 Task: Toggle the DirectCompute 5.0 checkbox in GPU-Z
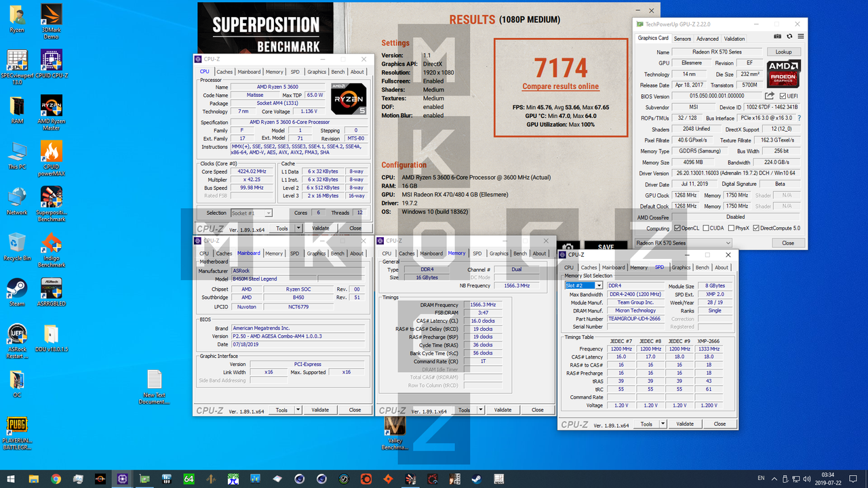[x=756, y=228]
